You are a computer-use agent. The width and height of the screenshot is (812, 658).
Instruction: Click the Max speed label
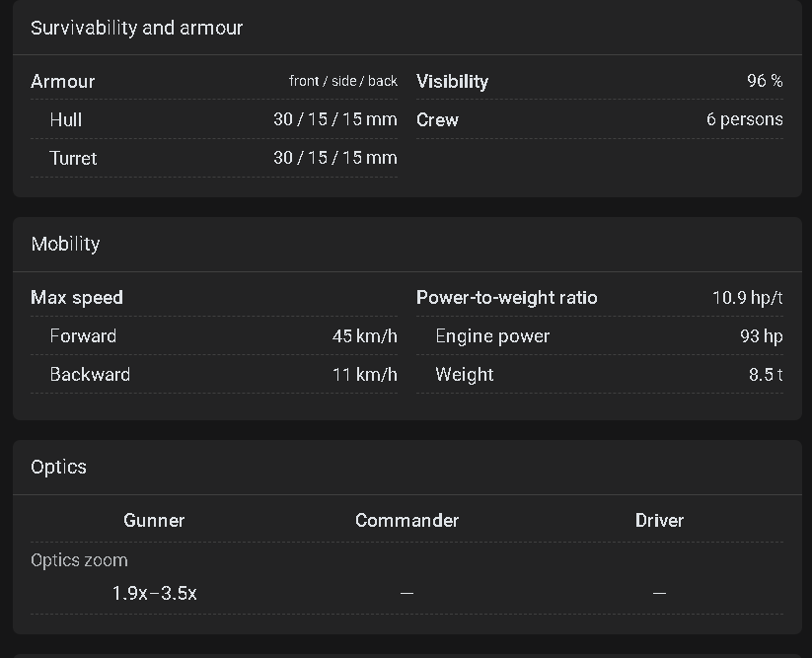77,298
